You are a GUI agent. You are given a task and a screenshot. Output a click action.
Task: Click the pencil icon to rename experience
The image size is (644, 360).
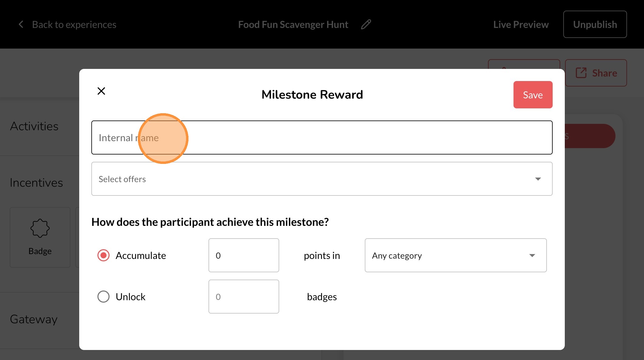pos(366,24)
